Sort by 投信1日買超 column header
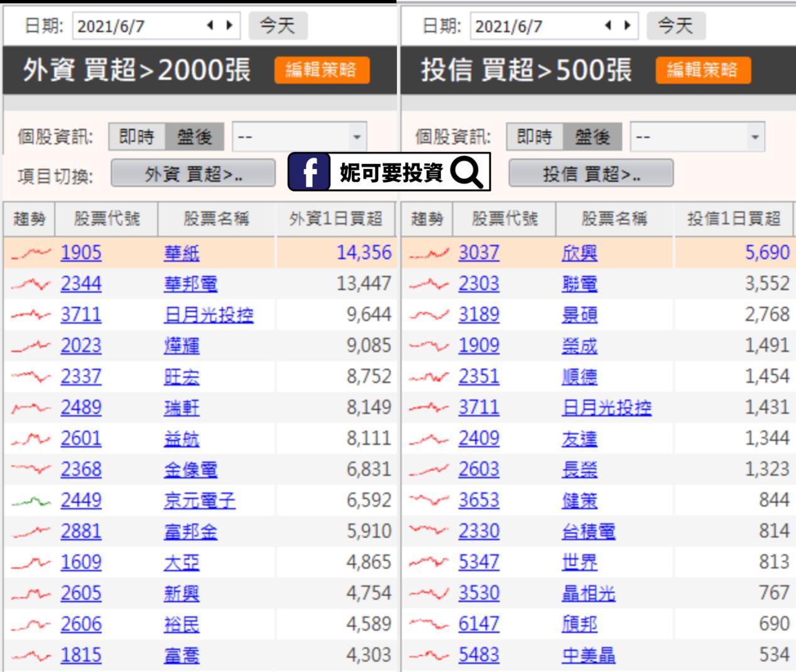796x672 pixels. [x=734, y=219]
